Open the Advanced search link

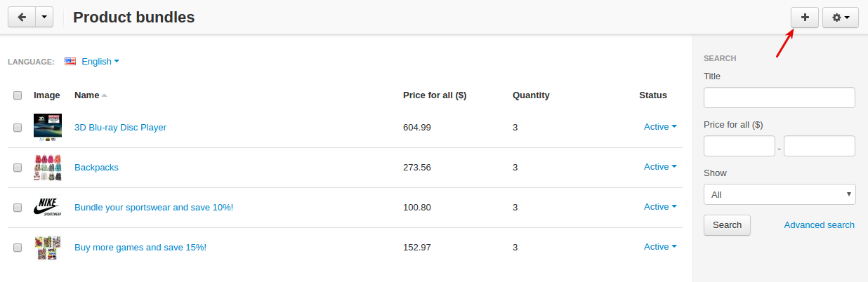[x=820, y=225]
